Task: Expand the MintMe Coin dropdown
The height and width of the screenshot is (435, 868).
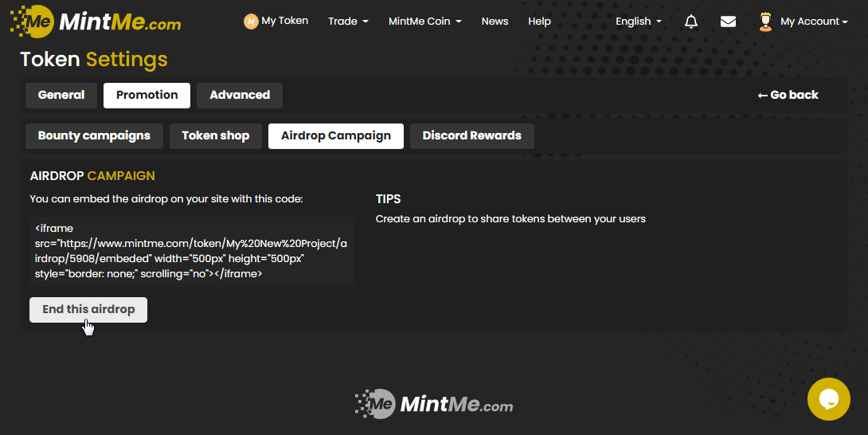Action: (424, 22)
